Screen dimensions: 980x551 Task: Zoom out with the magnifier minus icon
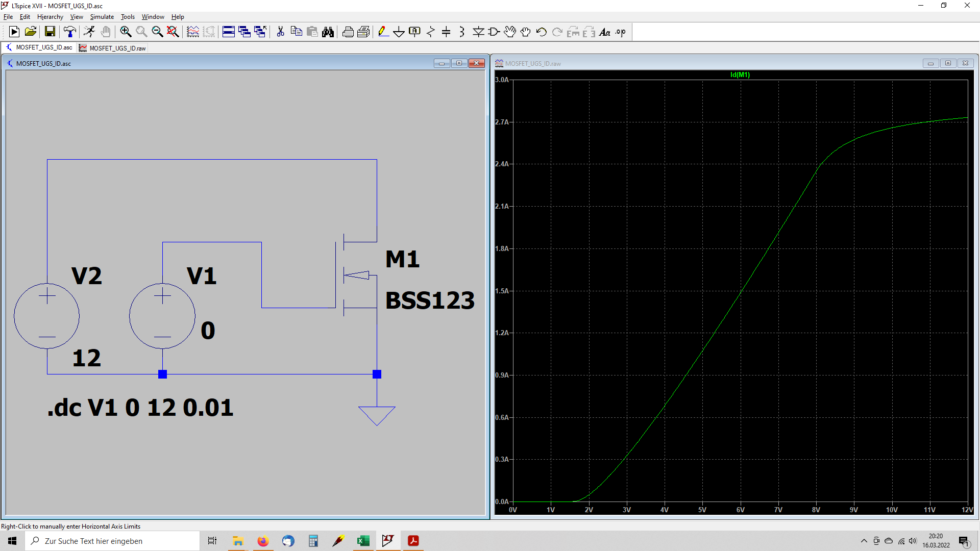click(x=157, y=32)
